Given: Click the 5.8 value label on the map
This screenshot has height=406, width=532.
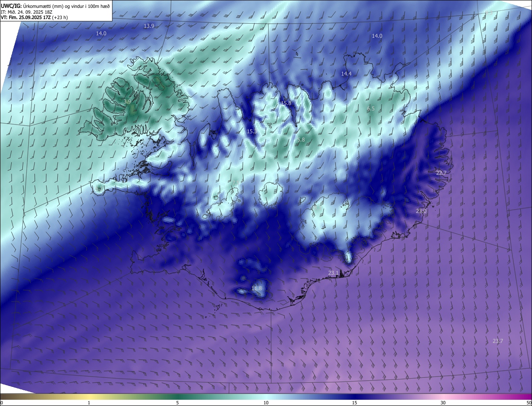Looking at the screenshot, I should (301, 140).
